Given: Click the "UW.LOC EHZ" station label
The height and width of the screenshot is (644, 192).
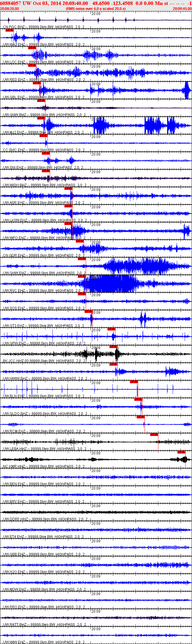Looking at the screenshot, I should (14, 62).
